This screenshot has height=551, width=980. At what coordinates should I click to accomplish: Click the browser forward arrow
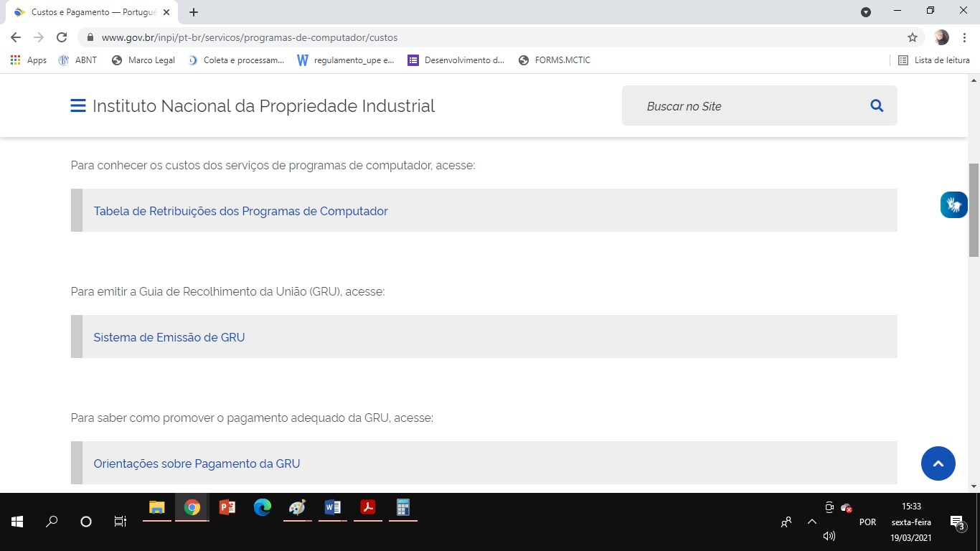click(39, 37)
